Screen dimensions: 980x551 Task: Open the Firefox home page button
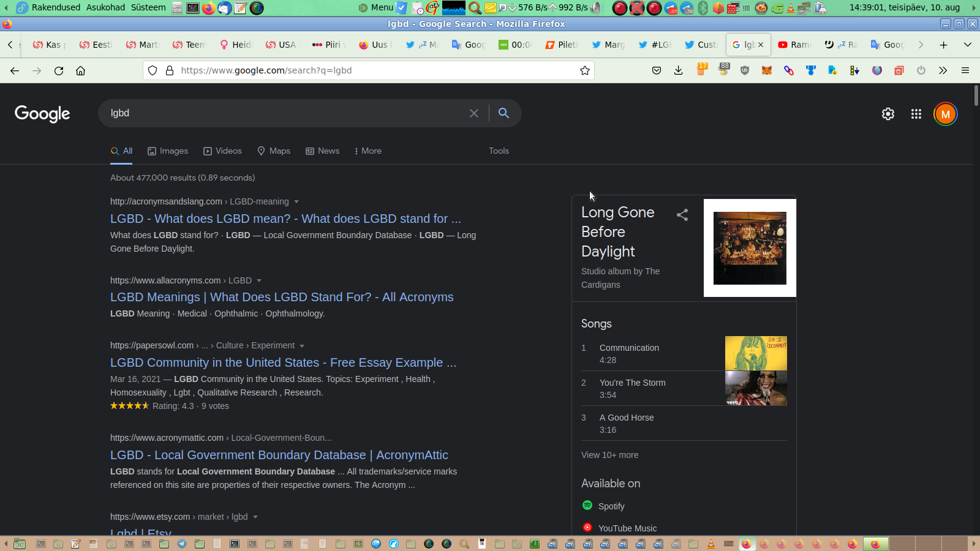80,70
